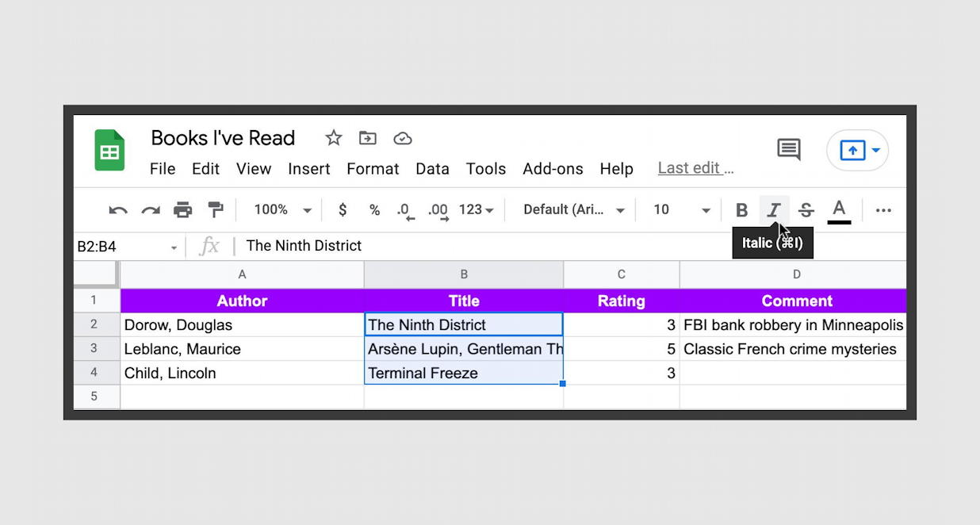This screenshot has height=525, width=980.
Task: Click the Italic formatting icon
Action: tap(774, 209)
